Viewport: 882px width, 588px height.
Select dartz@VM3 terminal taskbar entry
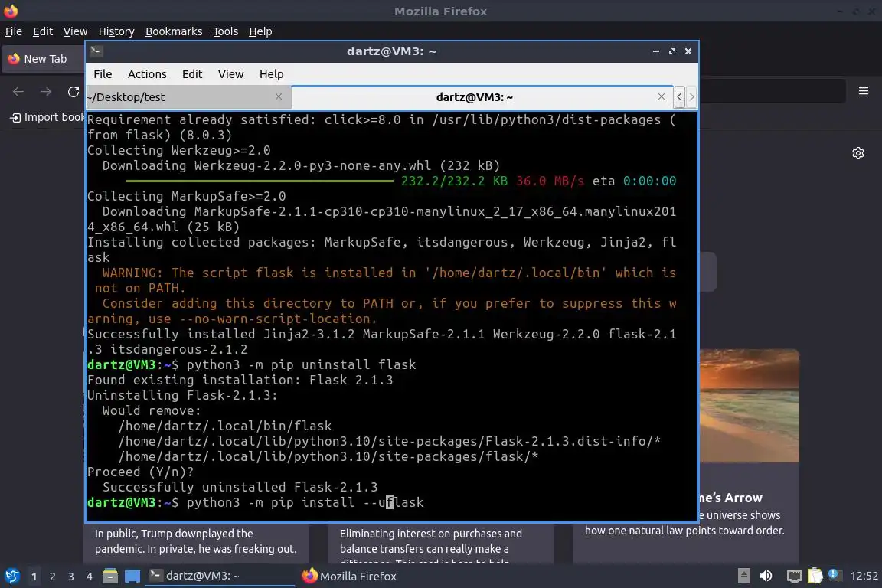click(220, 577)
